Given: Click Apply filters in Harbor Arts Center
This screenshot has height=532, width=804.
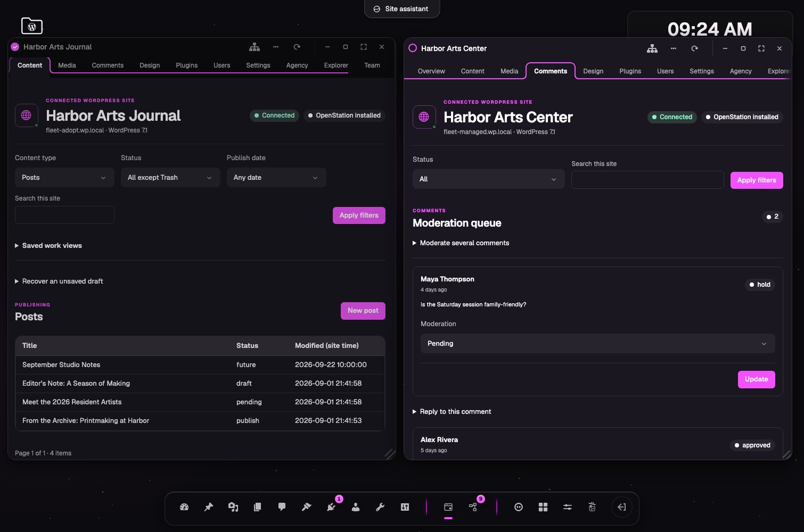Looking at the screenshot, I should click(x=757, y=180).
